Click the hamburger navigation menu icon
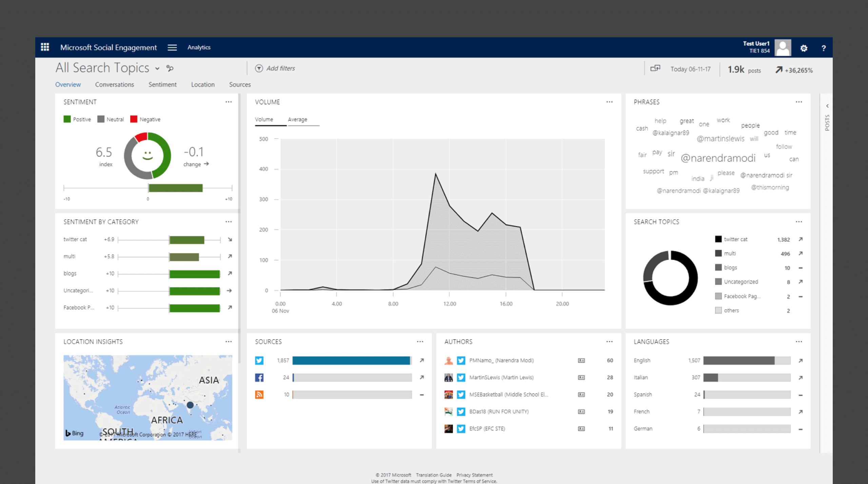This screenshot has height=484, width=868. pyautogui.click(x=172, y=47)
